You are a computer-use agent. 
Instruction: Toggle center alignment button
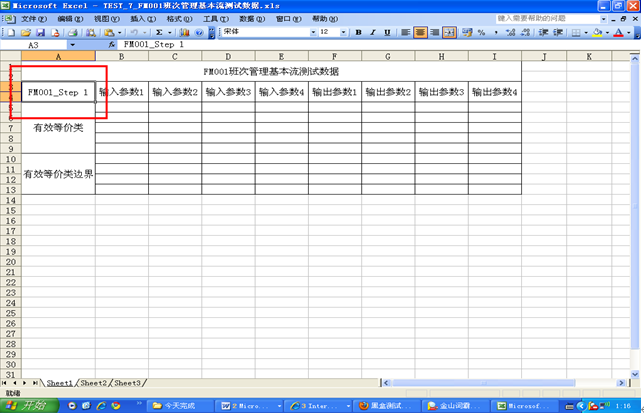(420, 32)
